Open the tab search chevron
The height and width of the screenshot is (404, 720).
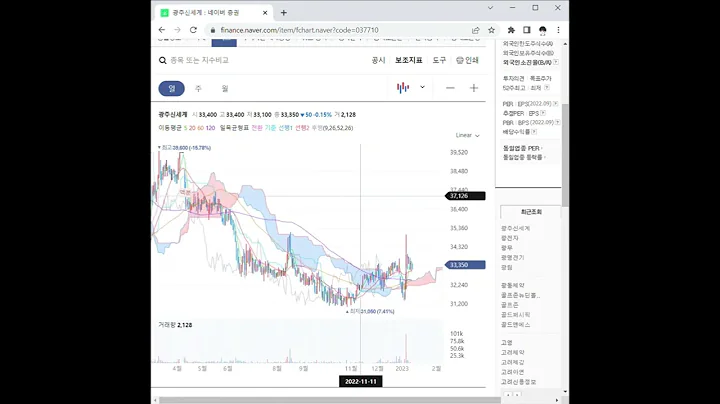point(490,8)
